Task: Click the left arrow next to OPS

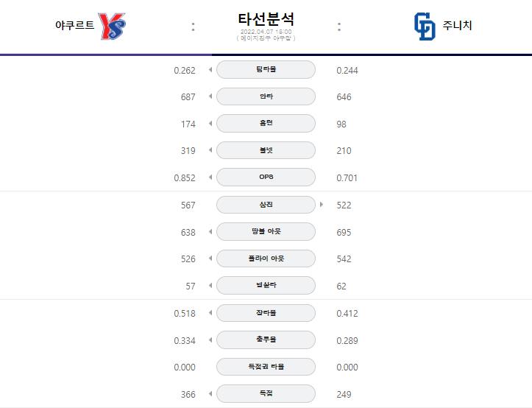Action: [210, 177]
